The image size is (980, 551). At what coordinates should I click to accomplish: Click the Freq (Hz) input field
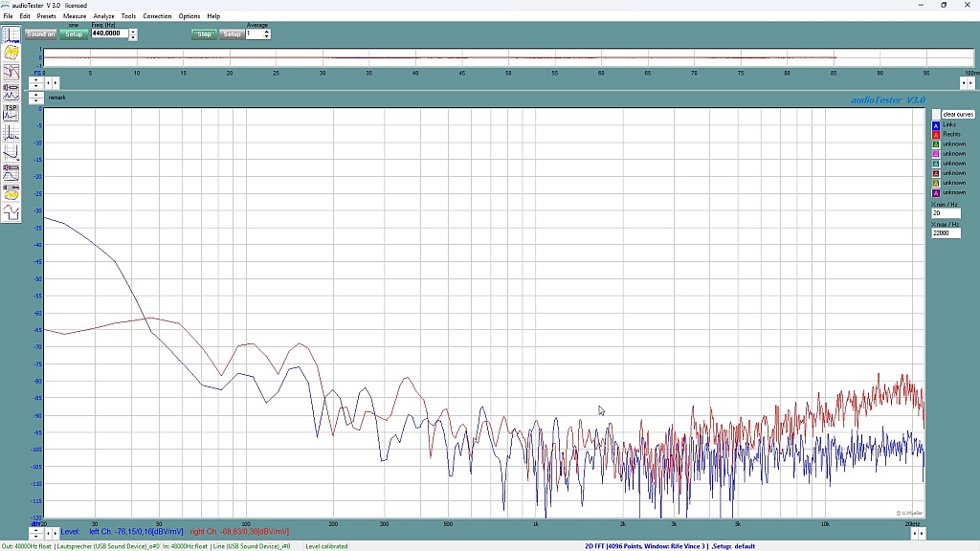point(109,33)
